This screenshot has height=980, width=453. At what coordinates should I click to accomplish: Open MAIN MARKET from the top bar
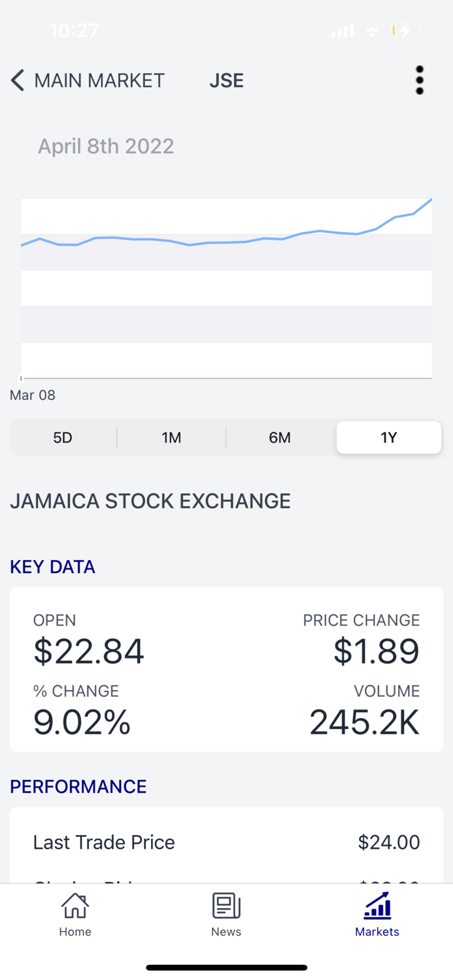click(x=101, y=80)
